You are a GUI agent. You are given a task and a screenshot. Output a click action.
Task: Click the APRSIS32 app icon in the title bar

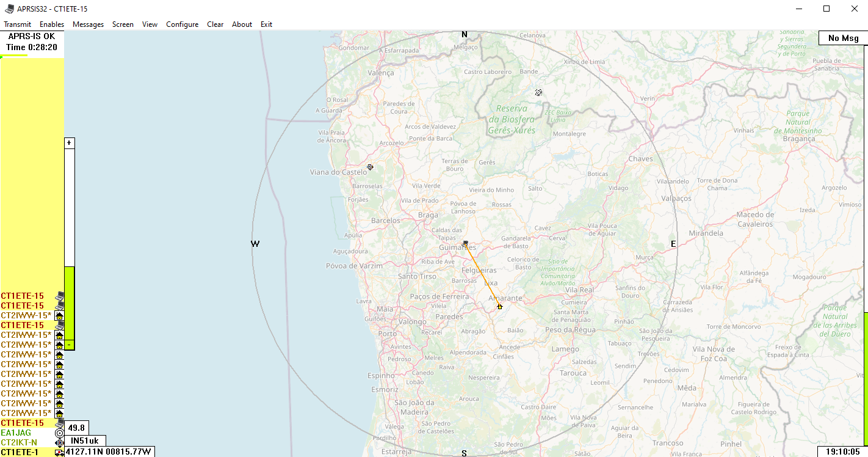click(9, 9)
